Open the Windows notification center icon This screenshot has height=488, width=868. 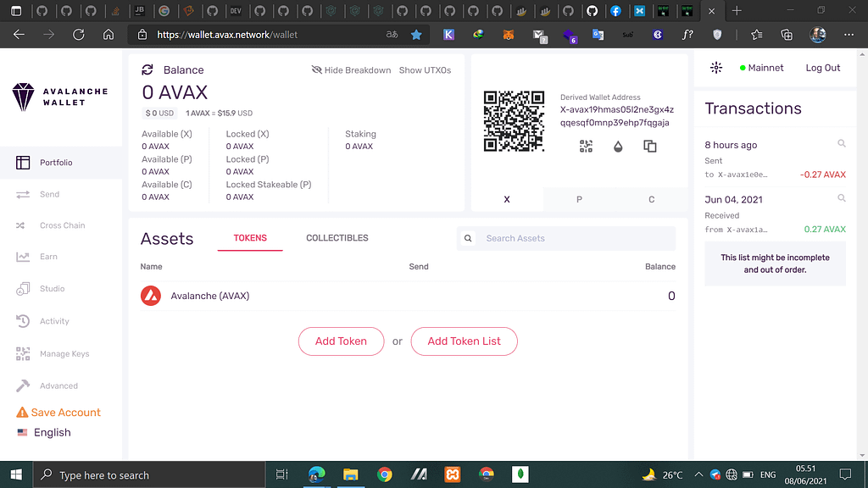click(845, 474)
